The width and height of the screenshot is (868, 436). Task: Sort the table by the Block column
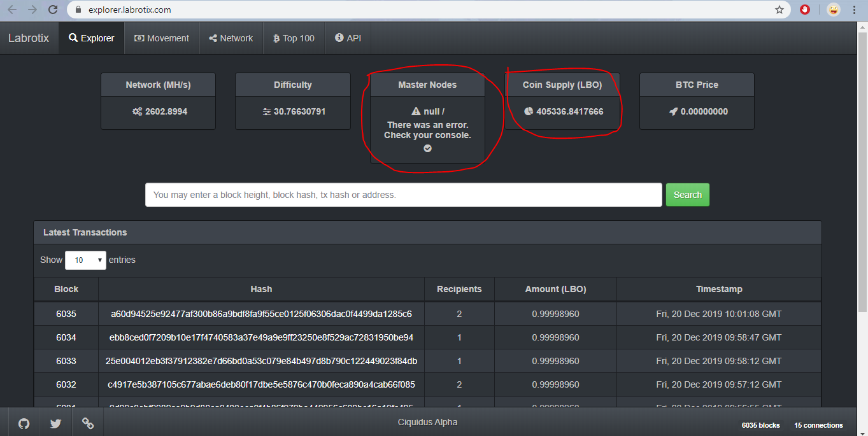(x=66, y=289)
